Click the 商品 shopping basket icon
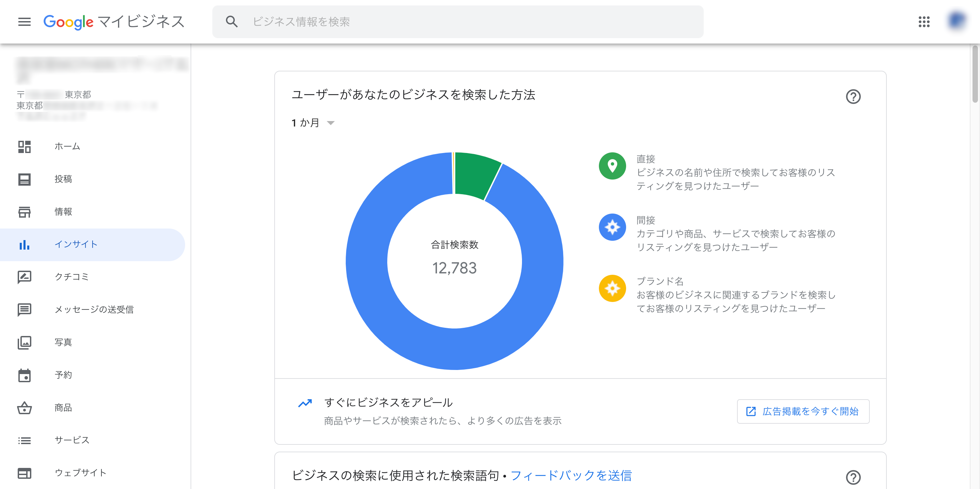 (x=24, y=408)
